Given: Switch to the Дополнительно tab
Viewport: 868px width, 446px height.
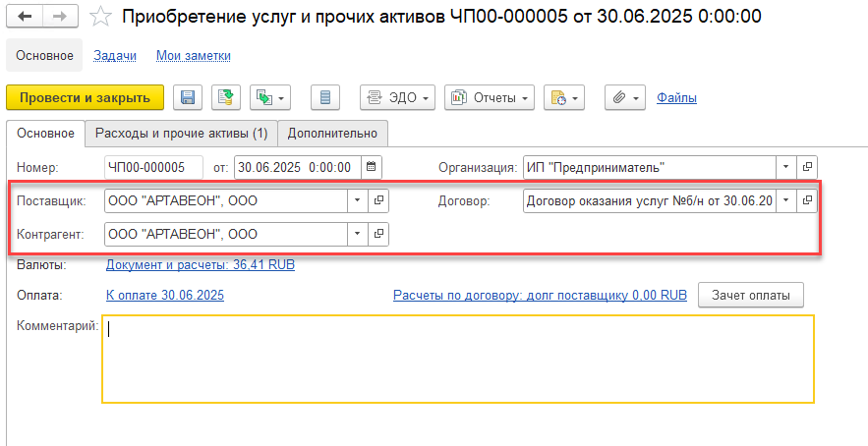Looking at the screenshot, I should (x=332, y=133).
